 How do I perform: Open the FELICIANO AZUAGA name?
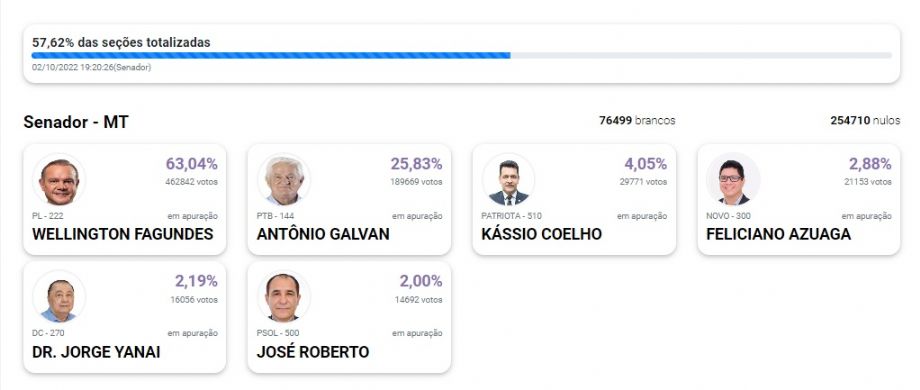click(779, 235)
